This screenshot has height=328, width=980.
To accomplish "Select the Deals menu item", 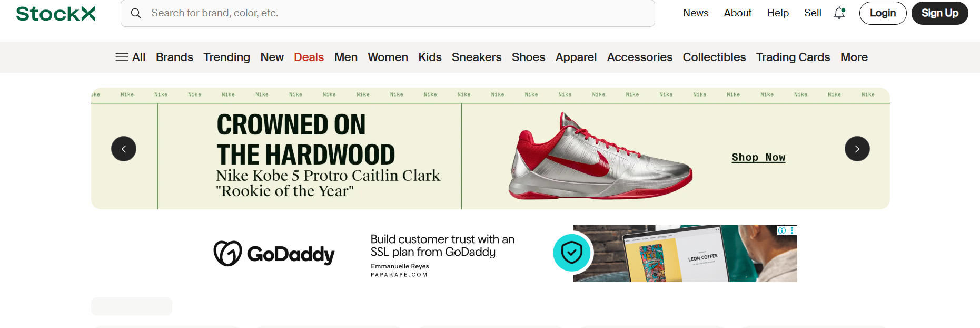I will (x=309, y=57).
